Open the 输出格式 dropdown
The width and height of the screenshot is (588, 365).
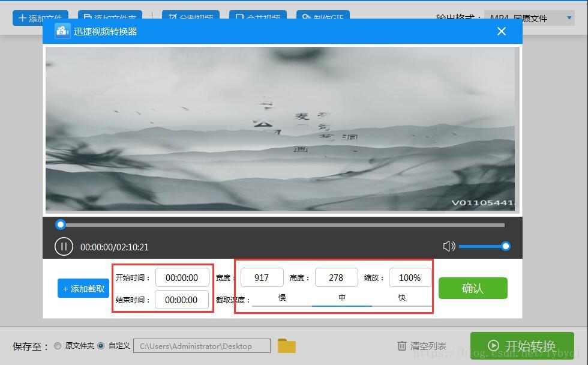pos(529,18)
